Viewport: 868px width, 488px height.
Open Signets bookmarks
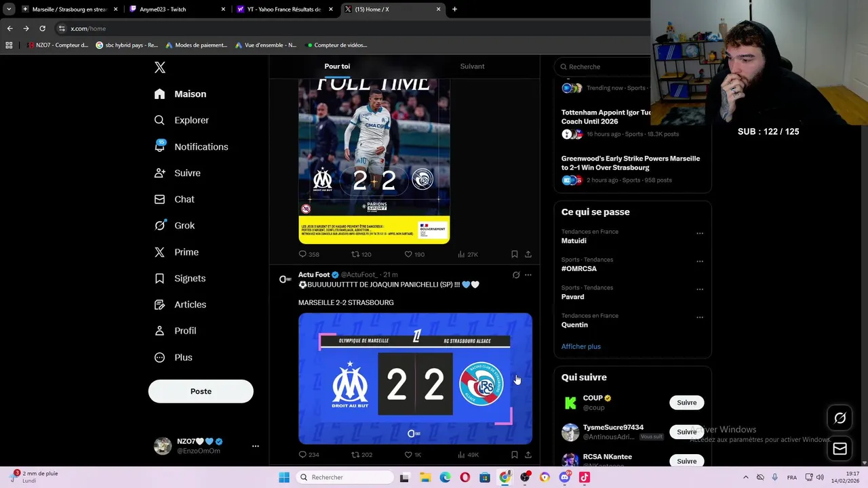pyautogui.click(x=180, y=279)
